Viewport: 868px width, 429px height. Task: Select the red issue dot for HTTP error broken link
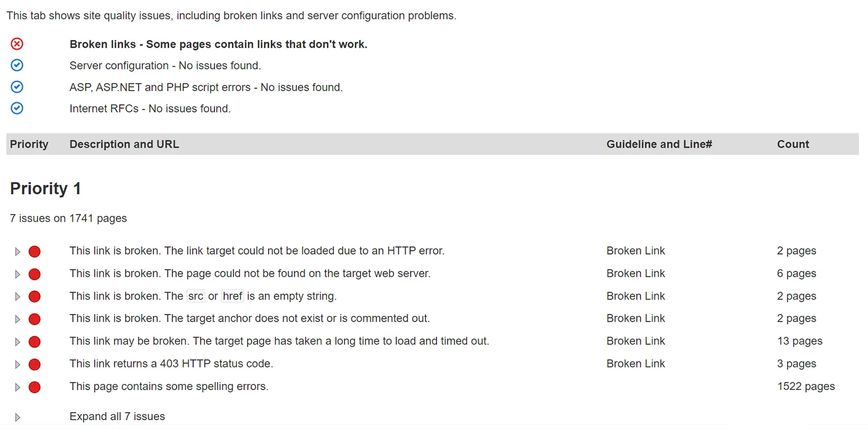[34, 251]
